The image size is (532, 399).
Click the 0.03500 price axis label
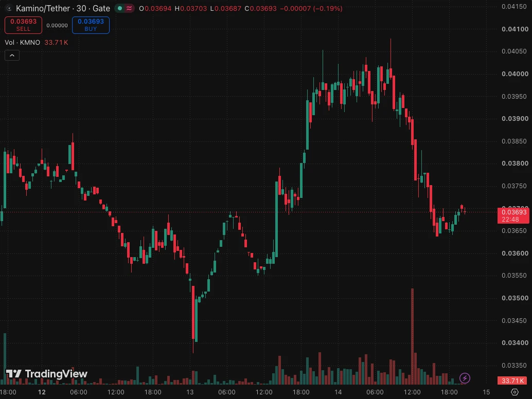515,298
